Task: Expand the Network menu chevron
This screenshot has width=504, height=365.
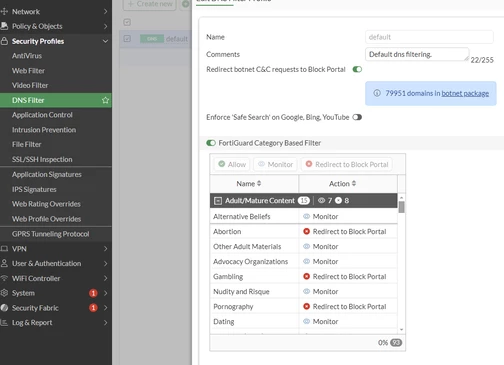Action: tap(105, 12)
